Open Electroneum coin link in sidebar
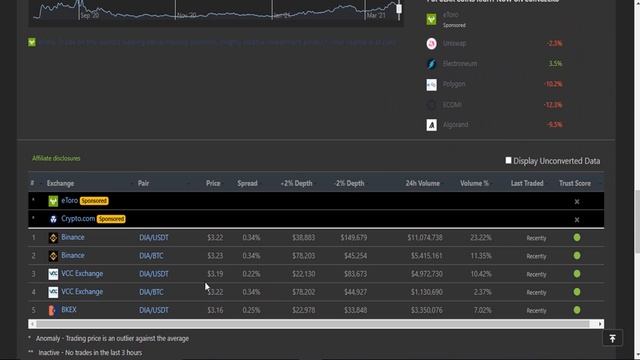640x360 pixels. [x=460, y=64]
